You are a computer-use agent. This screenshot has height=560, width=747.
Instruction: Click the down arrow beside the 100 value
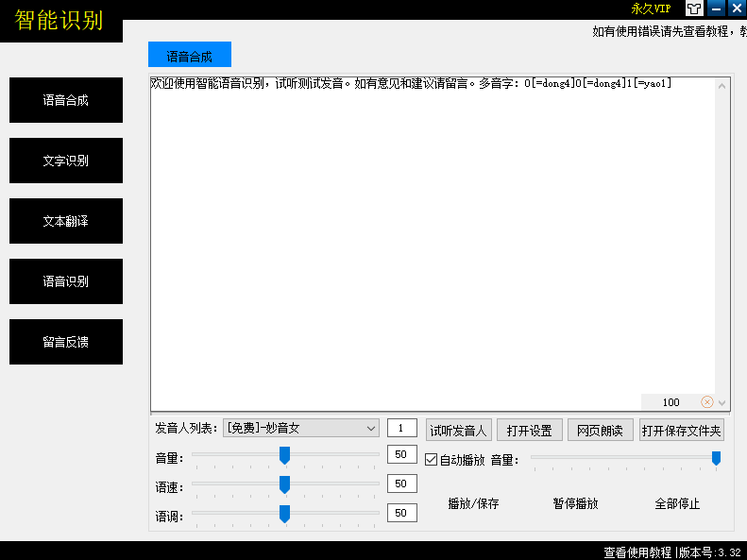click(722, 402)
